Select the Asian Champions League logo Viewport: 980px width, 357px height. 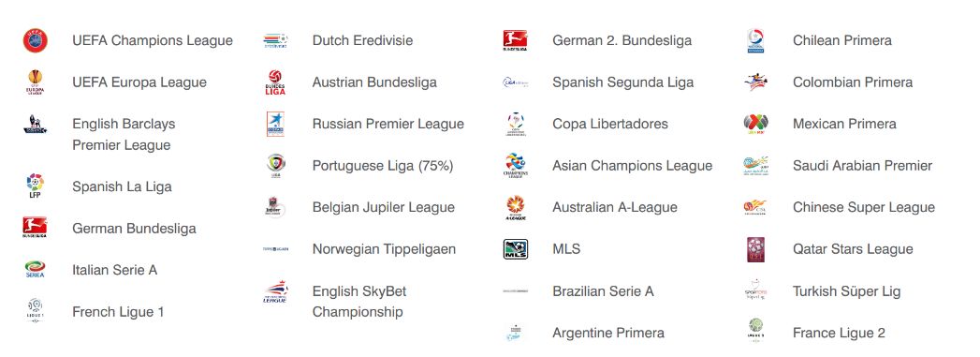click(516, 166)
